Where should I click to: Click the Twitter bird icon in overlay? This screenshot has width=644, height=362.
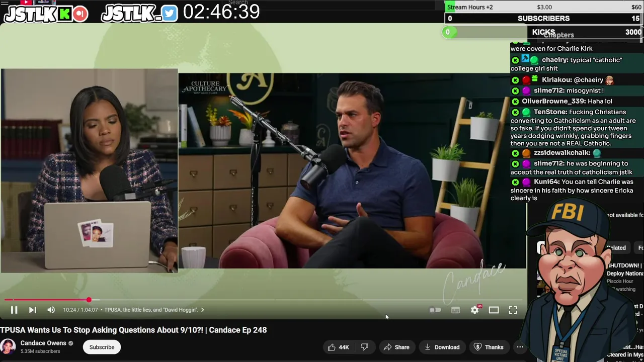point(170,14)
